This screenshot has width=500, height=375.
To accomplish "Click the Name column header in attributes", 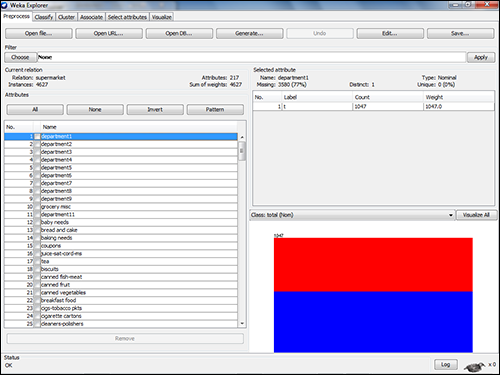I will pos(139,127).
